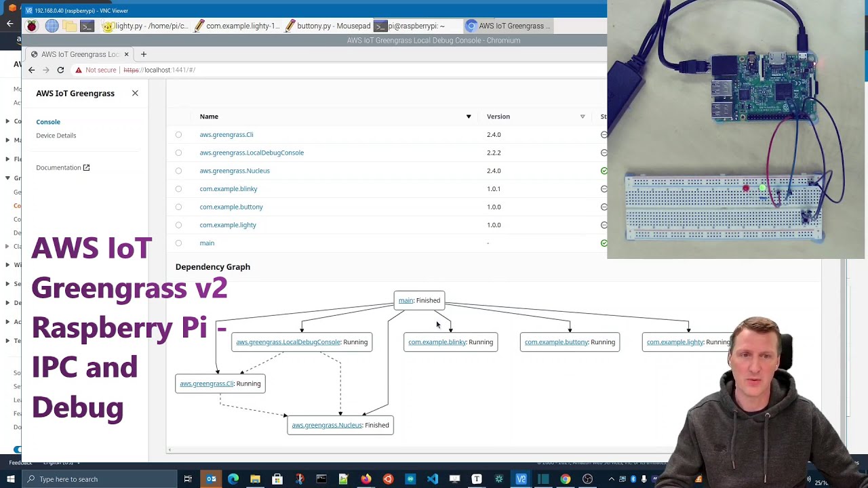Screen dimensions: 868x488
Task: Open Device Details in side navigation
Action: click(x=56, y=136)
